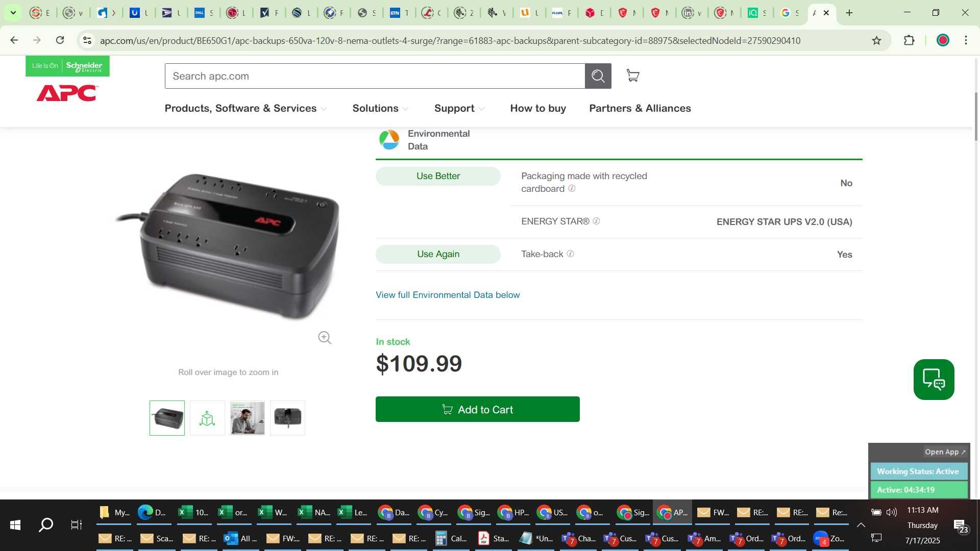Click Open App in status widget

point(945,452)
